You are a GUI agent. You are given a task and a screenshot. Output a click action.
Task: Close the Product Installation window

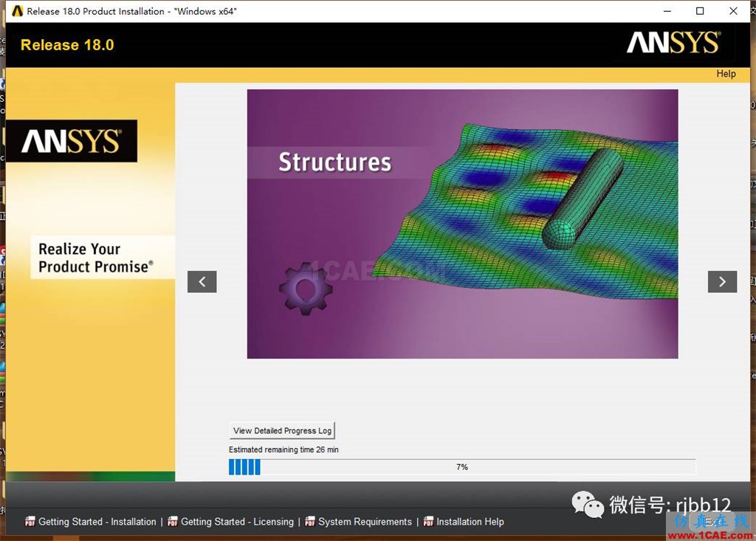(733, 11)
